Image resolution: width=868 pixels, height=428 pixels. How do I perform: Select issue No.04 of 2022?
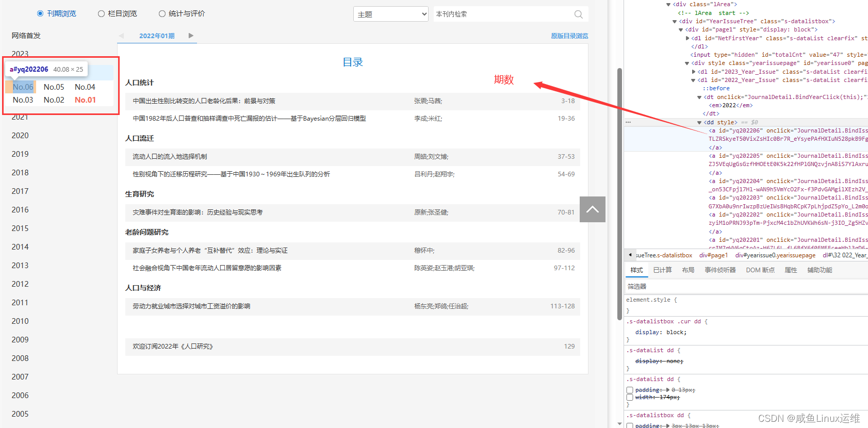coord(85,87)
